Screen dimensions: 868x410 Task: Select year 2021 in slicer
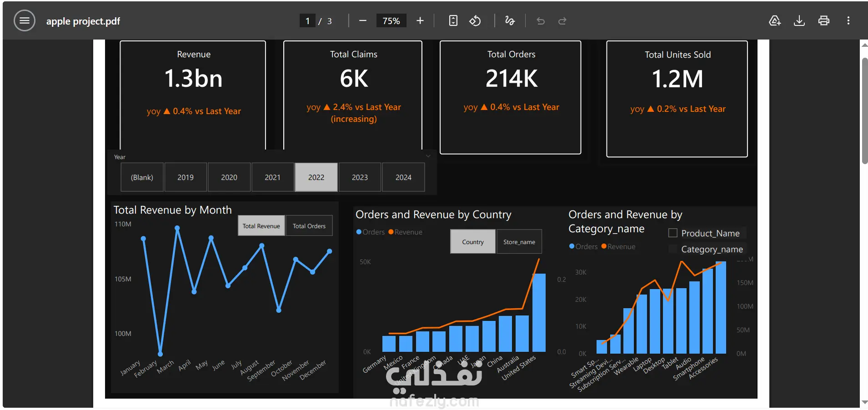pyautogui.click(x=272, y=177)
